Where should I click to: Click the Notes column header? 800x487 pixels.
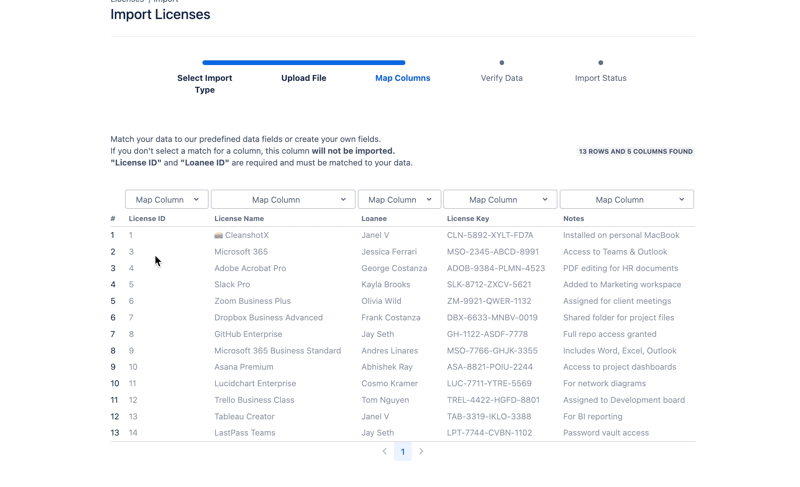click(x=573, y=218)
